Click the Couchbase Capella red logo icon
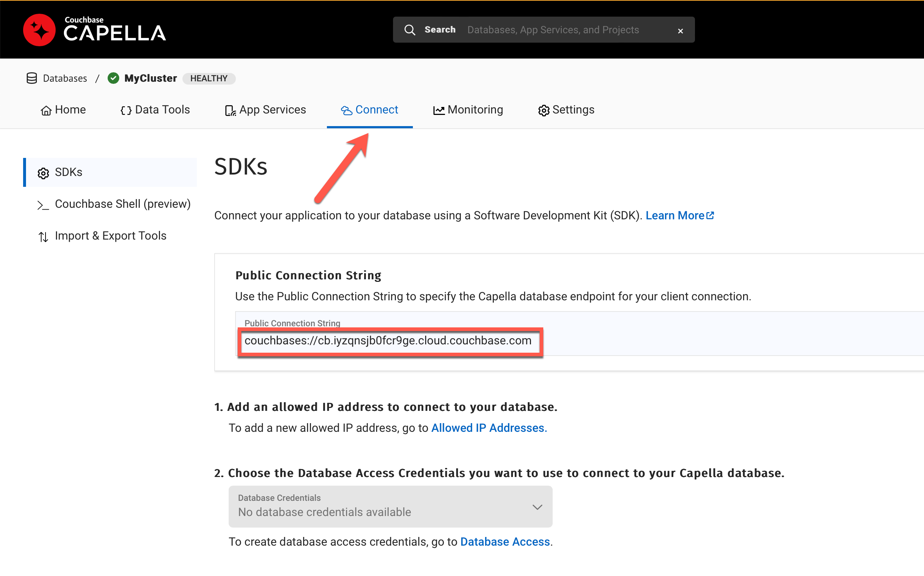The height and width of the screenshot is (576, 924). (39, 30)
